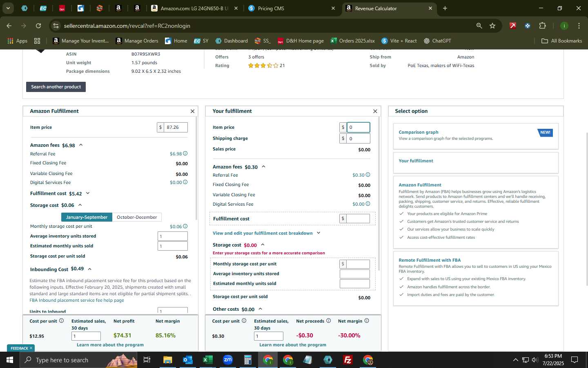The image size is (588, 368).
Task: Collapse the Storage cost $0.06 section
Action: 80,205
